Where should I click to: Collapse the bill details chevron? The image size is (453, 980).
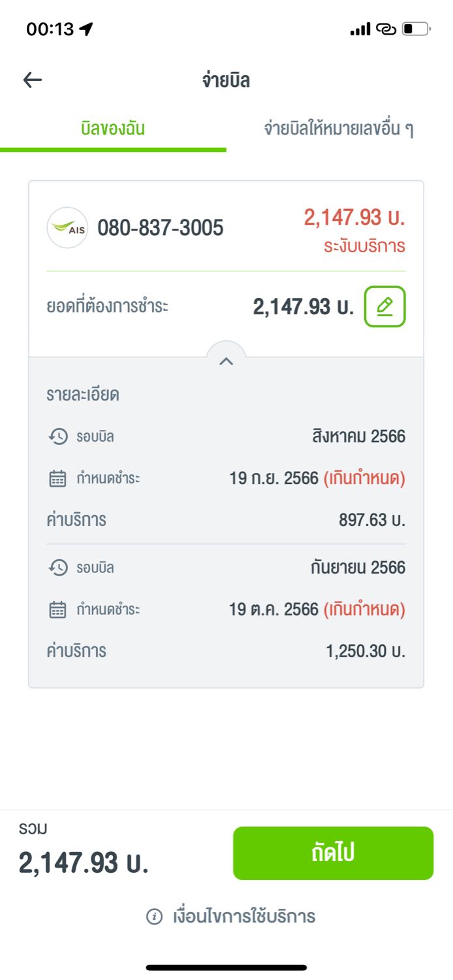point(226,361)
